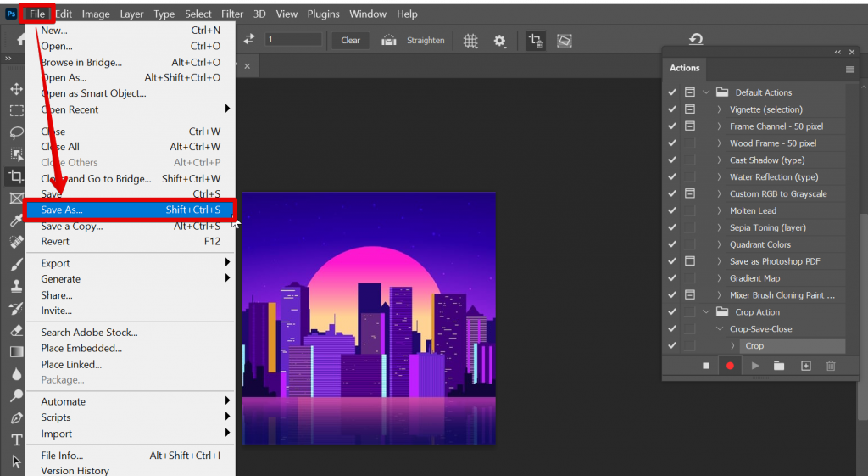Select the Clone Stamp tool
The width and height of the screenshot is (868, 476).
point(16,286)
